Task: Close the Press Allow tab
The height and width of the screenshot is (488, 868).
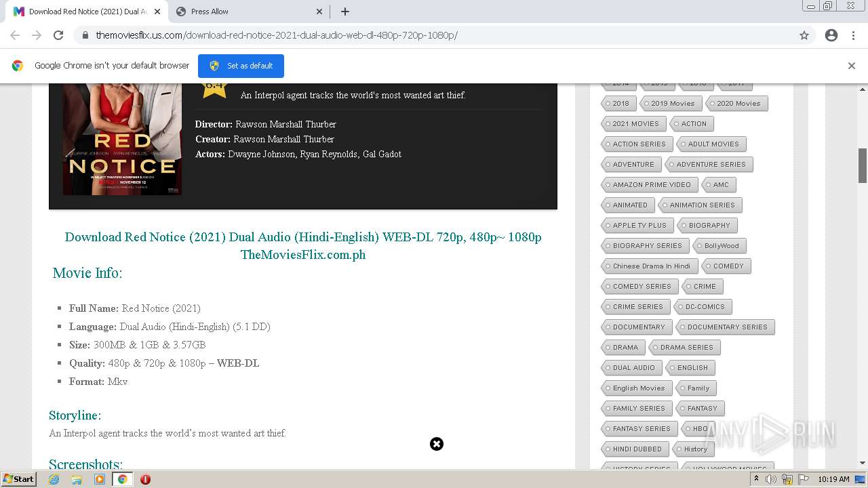Action: tap(319, 12)
